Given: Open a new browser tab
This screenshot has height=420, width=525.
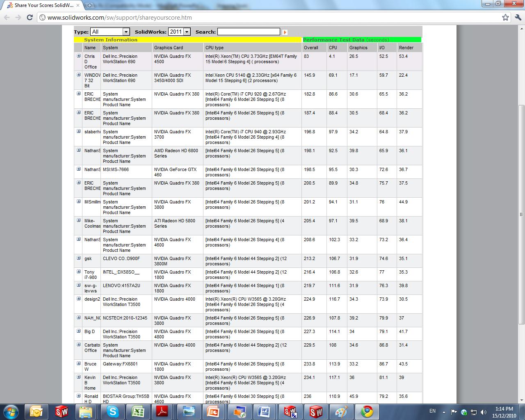Looking at the screenshot, I should [x=90, y=5].
